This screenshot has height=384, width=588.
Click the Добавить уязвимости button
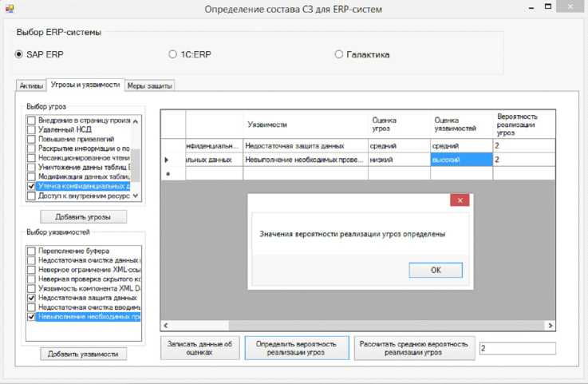83,354
